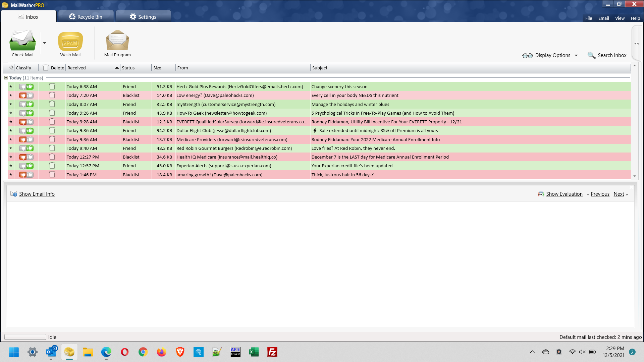Sort by the Subject column header

coord(470,68)
